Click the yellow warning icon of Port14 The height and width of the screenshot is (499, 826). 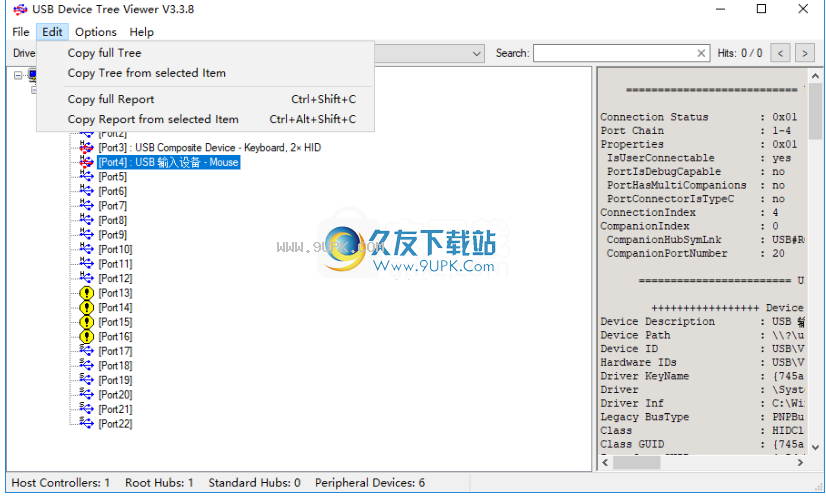(86, 307)
